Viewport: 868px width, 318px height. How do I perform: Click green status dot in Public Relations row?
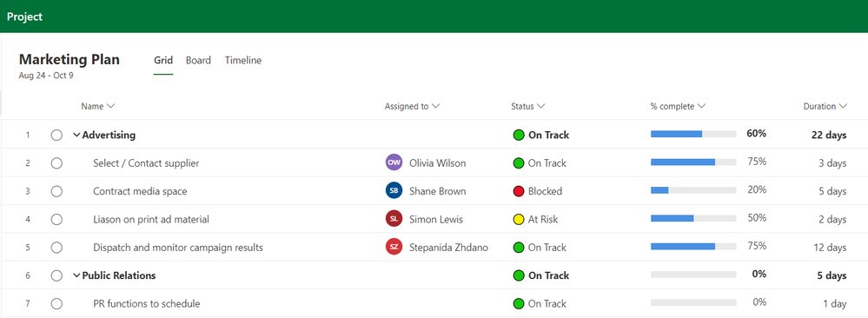click(x=519, y=275)
